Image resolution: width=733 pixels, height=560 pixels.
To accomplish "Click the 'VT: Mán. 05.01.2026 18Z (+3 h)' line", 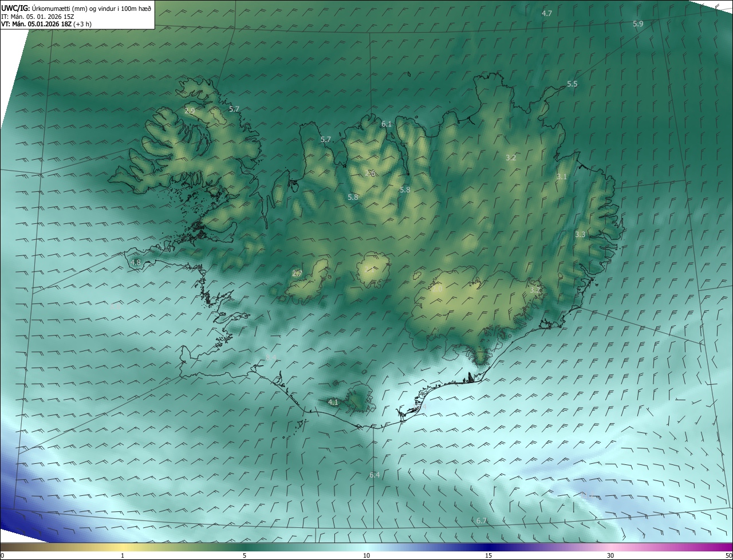I will click(x=46, y=24).
